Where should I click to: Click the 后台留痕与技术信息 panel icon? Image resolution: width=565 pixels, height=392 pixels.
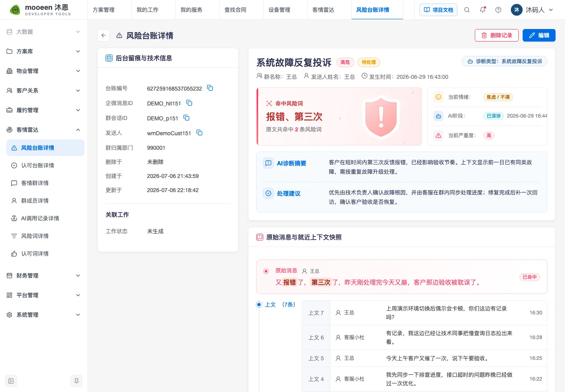click(109, 58)
